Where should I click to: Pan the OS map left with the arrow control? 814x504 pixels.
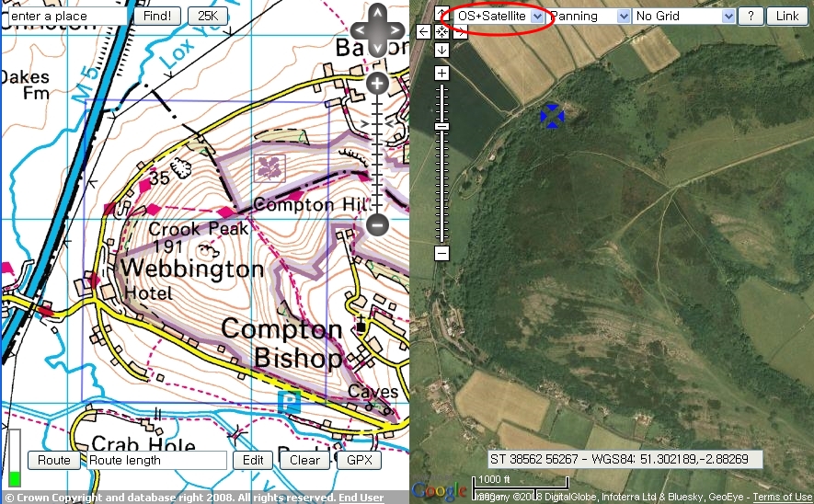pos(360,30)
